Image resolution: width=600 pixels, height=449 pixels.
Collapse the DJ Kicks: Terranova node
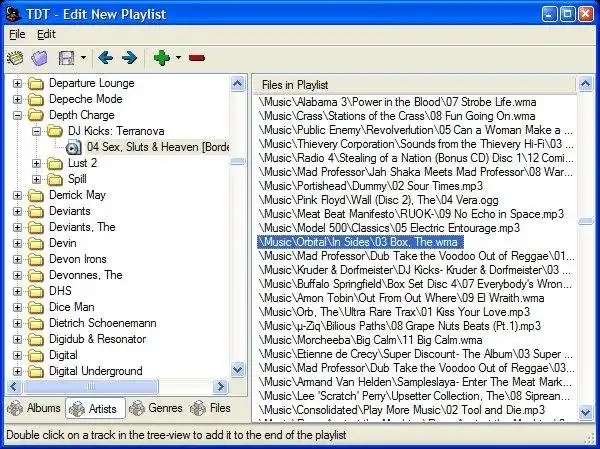[x=36, y=131]
